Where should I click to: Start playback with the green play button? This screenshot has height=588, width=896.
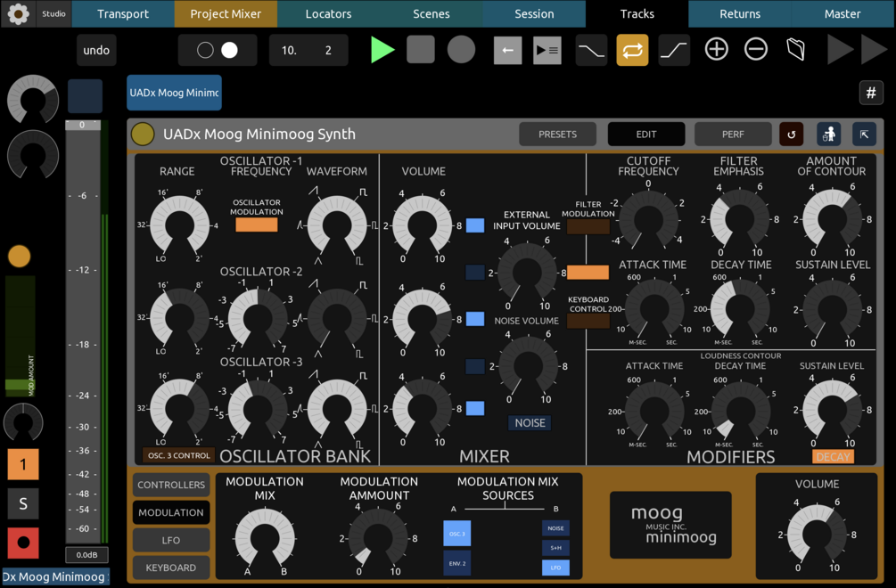[x=382, y=50]
